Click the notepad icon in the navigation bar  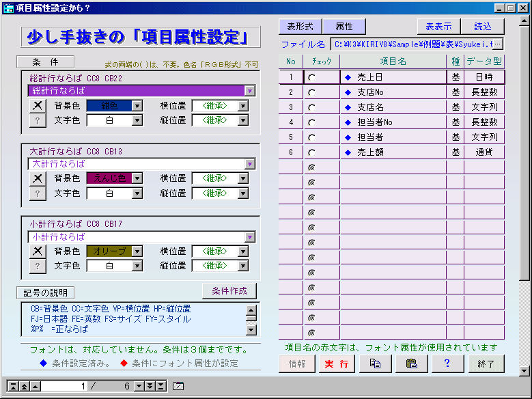click(x=178, y=386)
